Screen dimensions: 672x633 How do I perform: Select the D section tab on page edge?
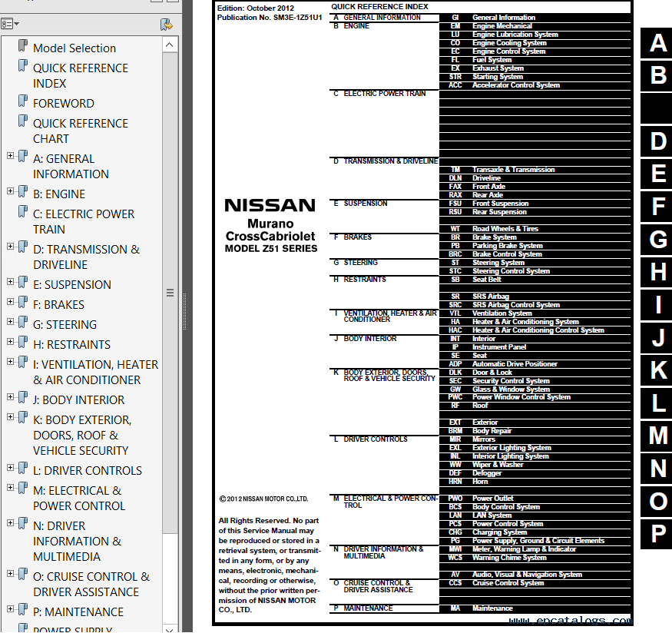[x=657, y=141]
